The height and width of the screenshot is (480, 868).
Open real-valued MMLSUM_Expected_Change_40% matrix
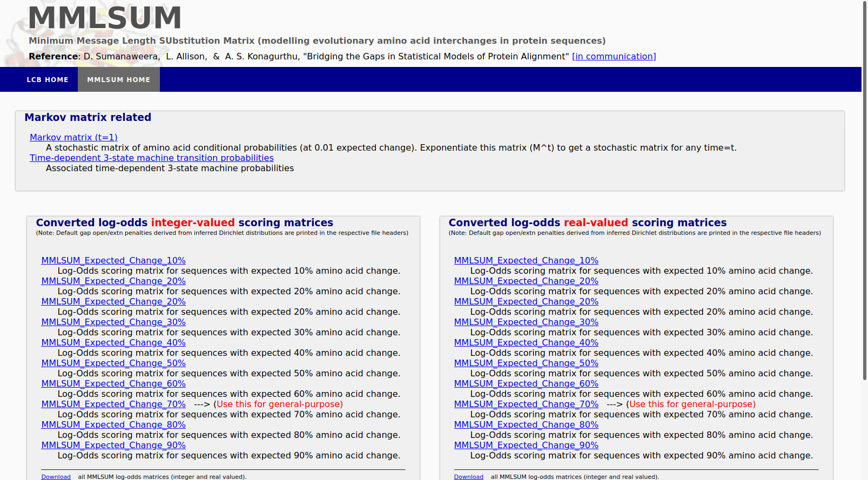[526, 343]
